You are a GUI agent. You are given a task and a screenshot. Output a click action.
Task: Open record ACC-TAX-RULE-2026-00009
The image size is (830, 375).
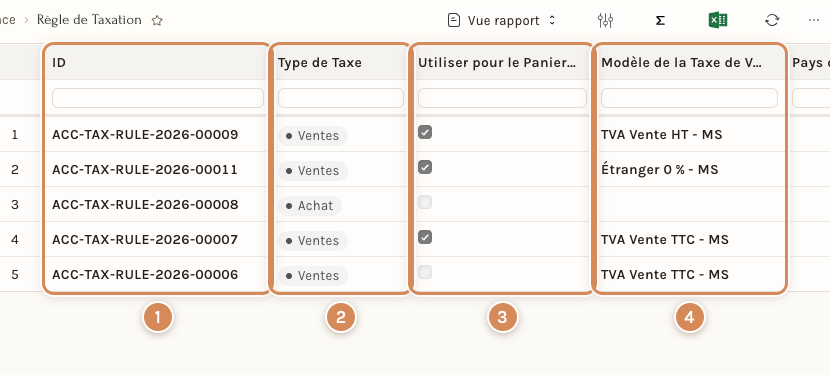pyautogui.click(x=145, y=135)
